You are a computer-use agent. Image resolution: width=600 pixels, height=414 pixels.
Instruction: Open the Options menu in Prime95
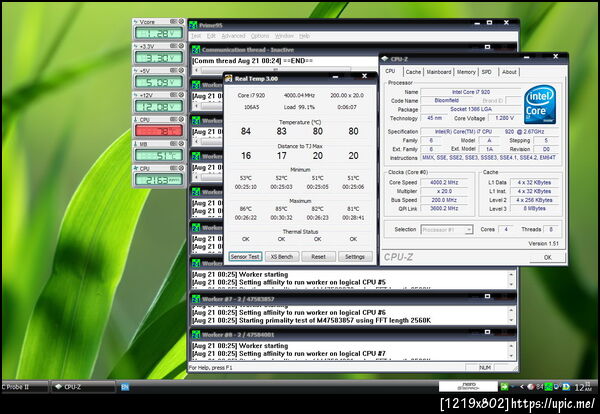260,36
